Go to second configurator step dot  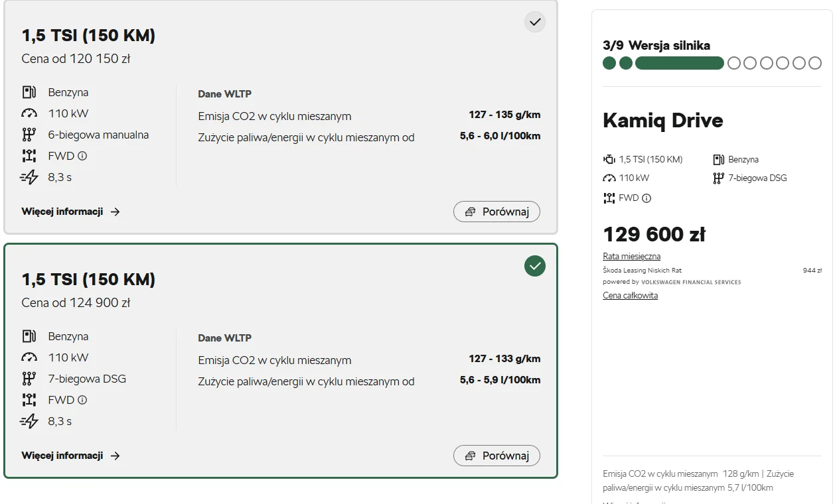[626, 63]
